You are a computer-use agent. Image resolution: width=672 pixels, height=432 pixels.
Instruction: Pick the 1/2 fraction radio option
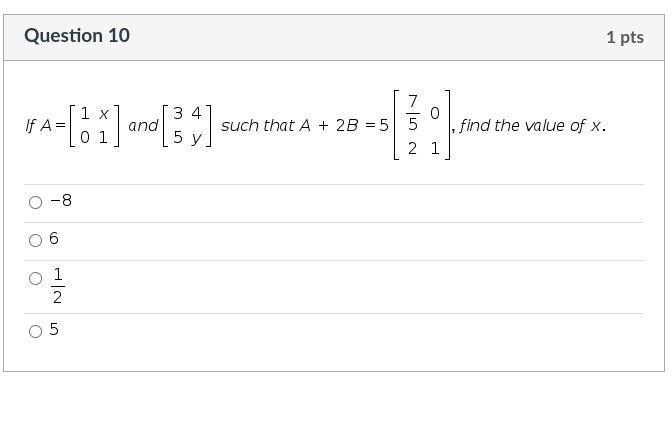click(36, 279)
